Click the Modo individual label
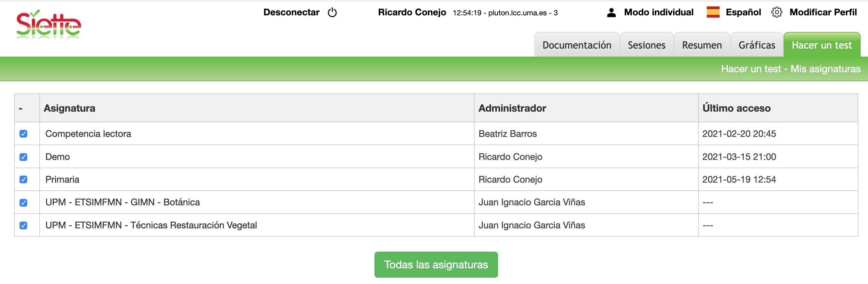 [659, 12]
